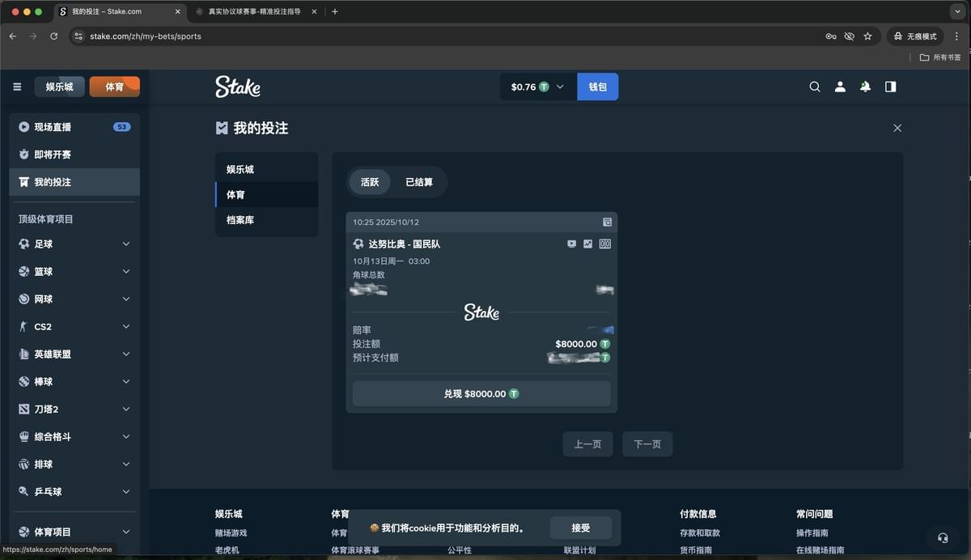Open 联盟计划 footer link
Viewport: 971px width, 560px height.
click(x=579, y=550)
